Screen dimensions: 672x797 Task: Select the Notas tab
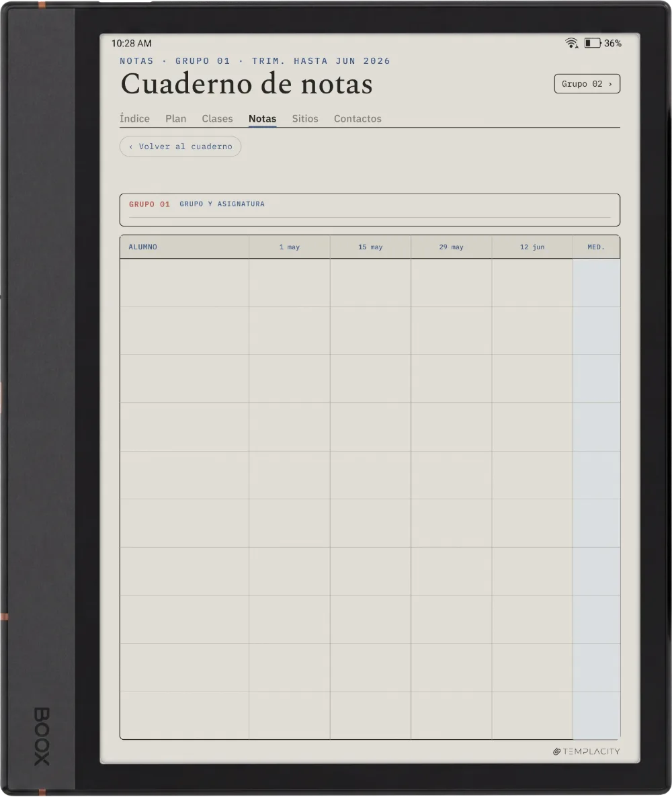click(262, 118)
